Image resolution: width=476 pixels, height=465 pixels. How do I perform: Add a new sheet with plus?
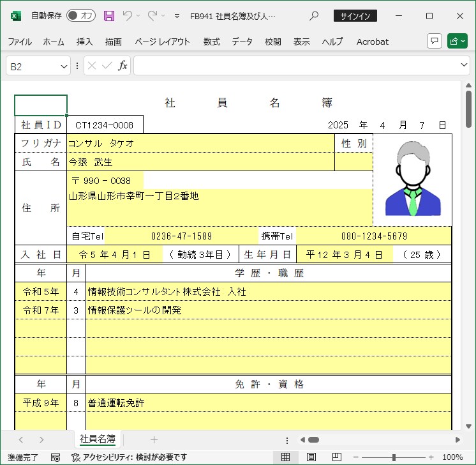[154, 440]
